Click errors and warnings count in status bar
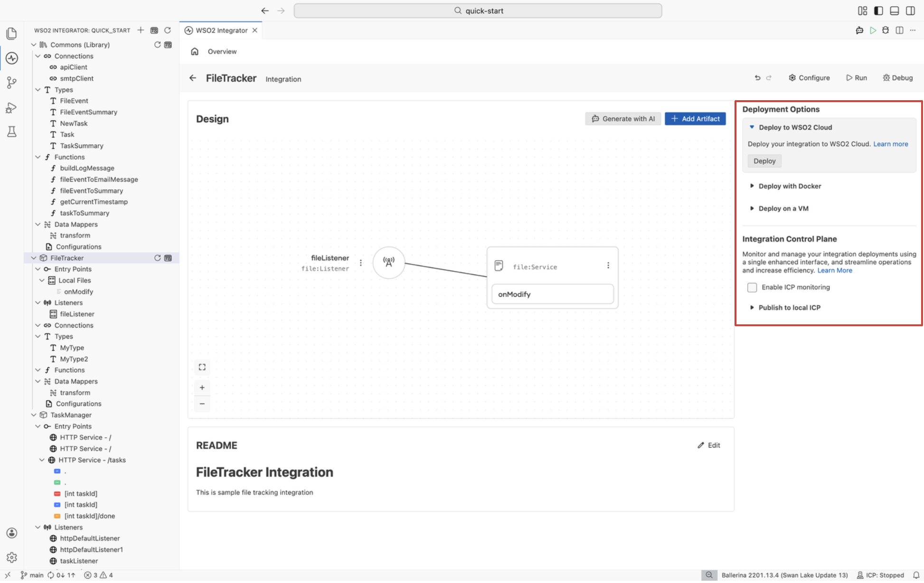Screen dimensions: 924x583 tap(99, 575)
